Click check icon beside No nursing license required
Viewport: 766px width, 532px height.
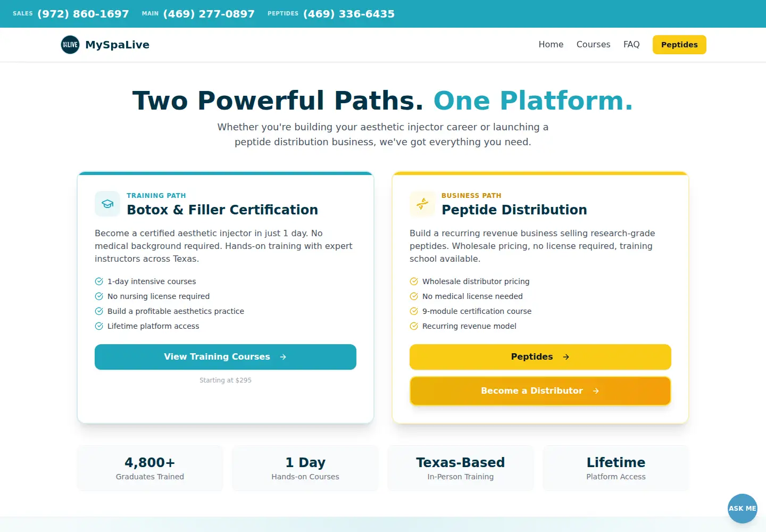click(x=99, y=296)
